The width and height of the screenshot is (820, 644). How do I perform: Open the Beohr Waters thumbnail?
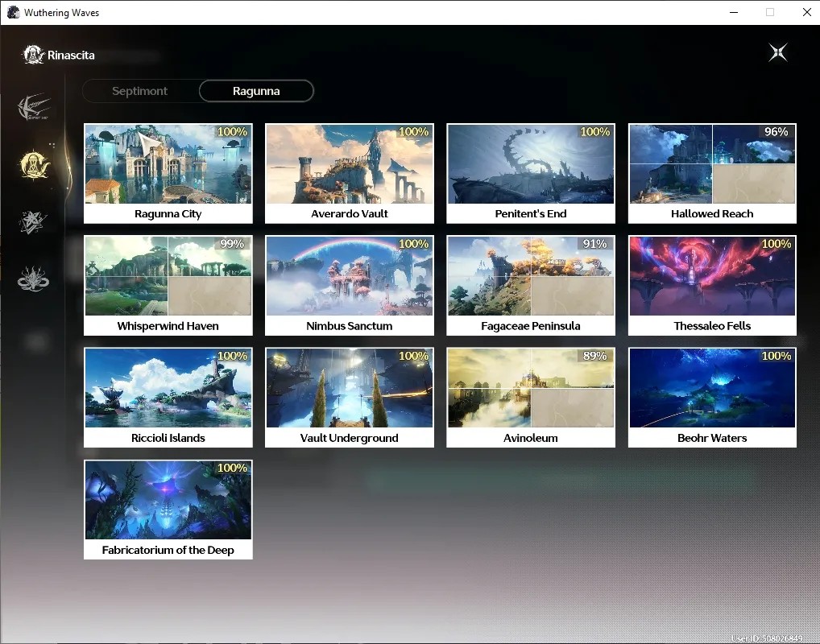(x=712, y=398)
